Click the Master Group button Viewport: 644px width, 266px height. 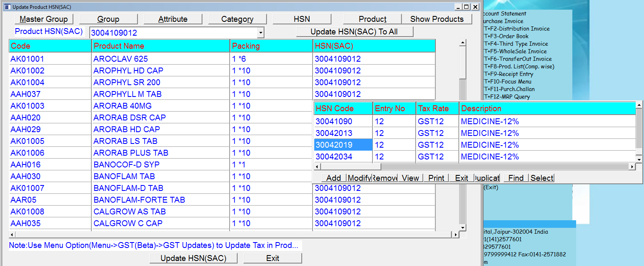pyautogui.click(x=44, y=19)
